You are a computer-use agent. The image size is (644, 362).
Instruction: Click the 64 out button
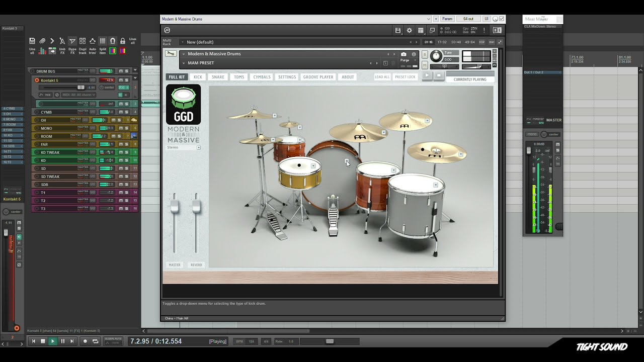pyautogui.click(x=468, y=19)
